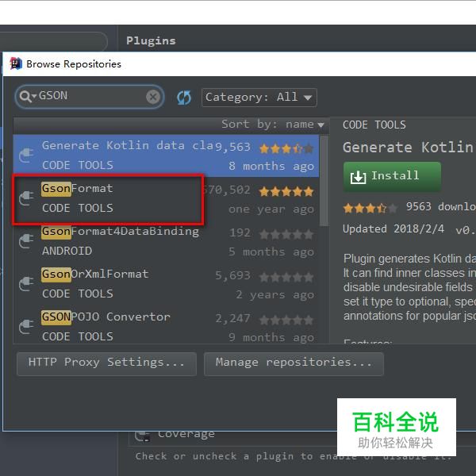
Task: Click the refresh plugin list icon
Action: (184, 98)
